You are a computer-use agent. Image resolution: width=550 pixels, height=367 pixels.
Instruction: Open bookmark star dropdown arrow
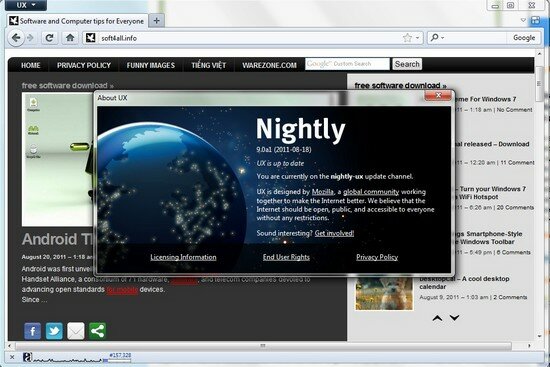417,38
